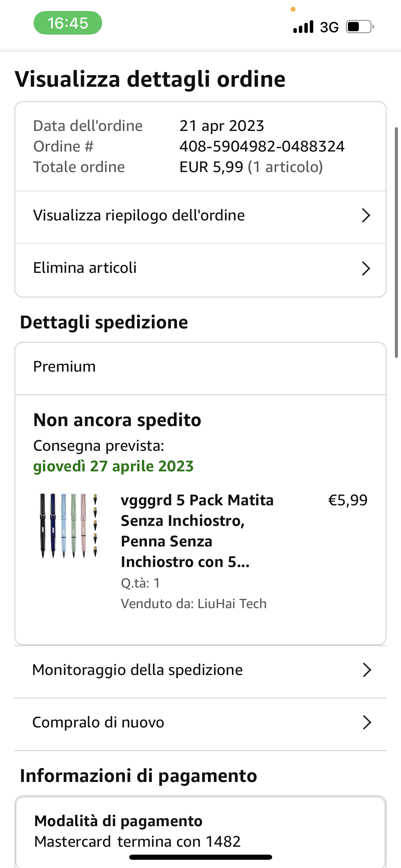The width and height of the screenshot is (401, 868).
Task: Tap the giovedì 27 aprile 2023 delivery date
Action: coord(113,466)
